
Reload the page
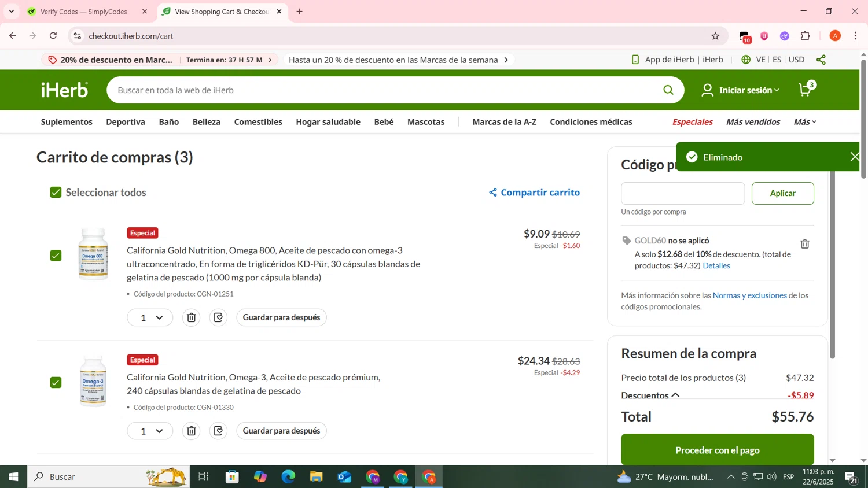coord(53,36)
